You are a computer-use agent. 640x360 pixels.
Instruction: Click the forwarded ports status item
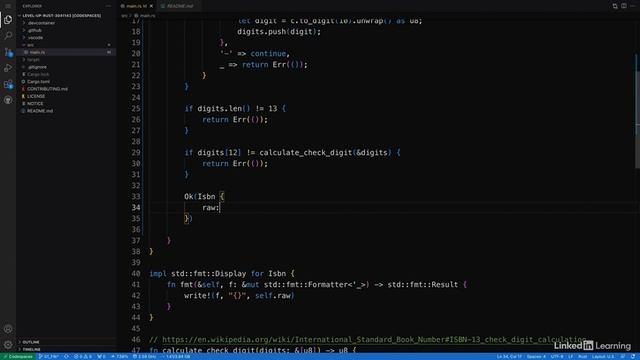click(101, 357)
